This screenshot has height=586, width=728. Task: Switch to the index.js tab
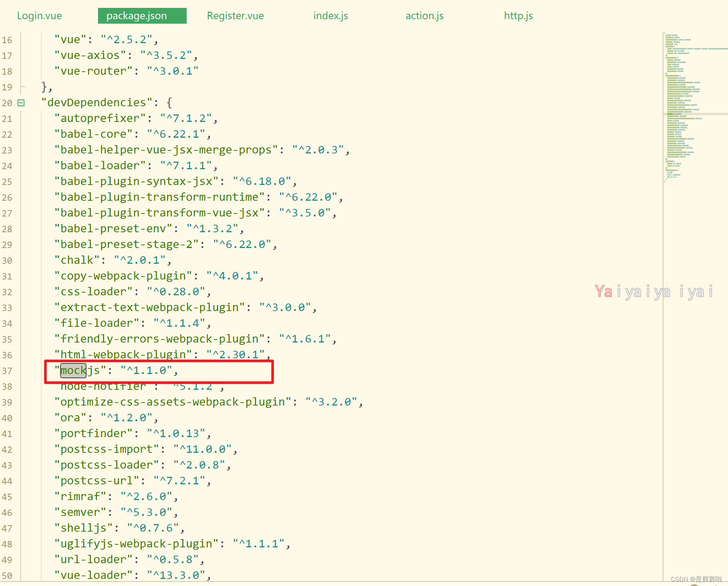point(330,16)
